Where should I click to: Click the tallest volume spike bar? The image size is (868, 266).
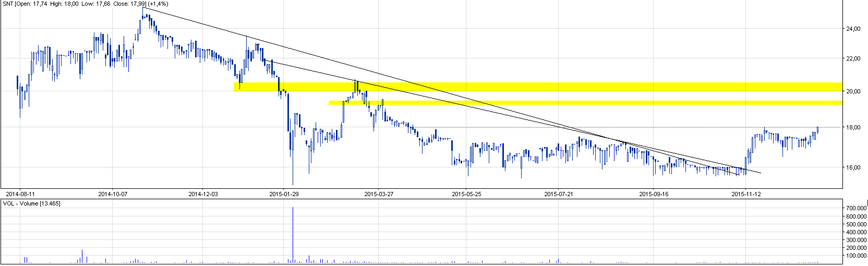click(x=293, y=235)
